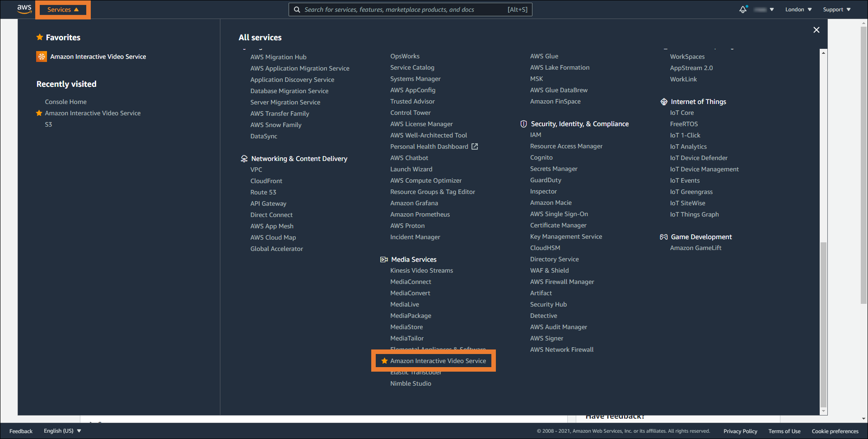Open Amazon GameLift
868x439 pixels.
(x=695, y=248)
